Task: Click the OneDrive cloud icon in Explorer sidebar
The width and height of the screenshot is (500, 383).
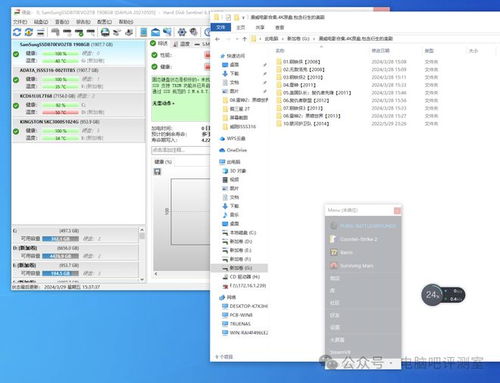Action: (x=222, y=150)
